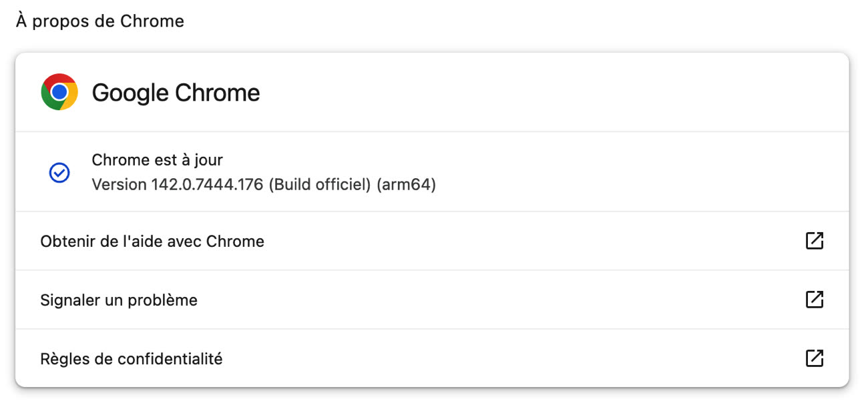Click the word "problème" in report row
Image resolution: width=868 pixels, height=403 pixels.
167,300
